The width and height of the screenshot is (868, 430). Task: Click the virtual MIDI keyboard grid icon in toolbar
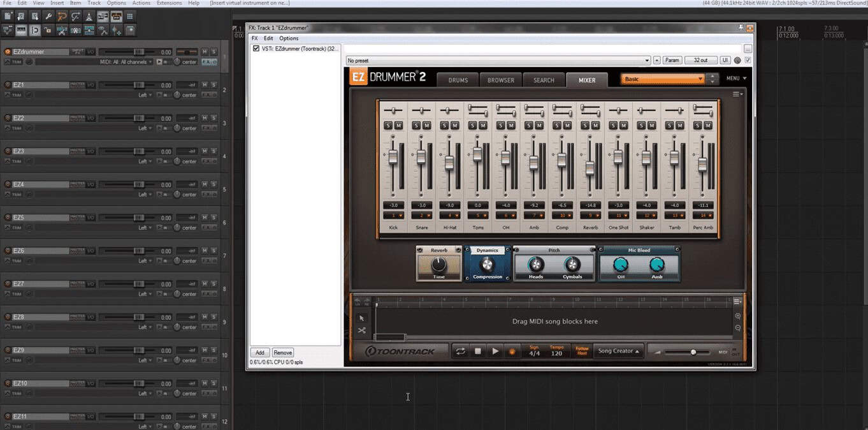(129, 16)
